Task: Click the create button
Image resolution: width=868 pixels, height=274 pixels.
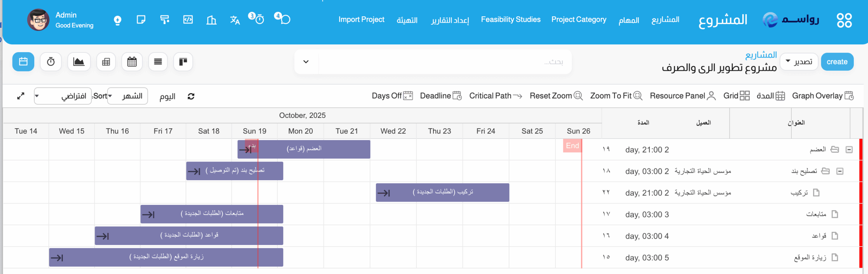Action: click(837, 62)
